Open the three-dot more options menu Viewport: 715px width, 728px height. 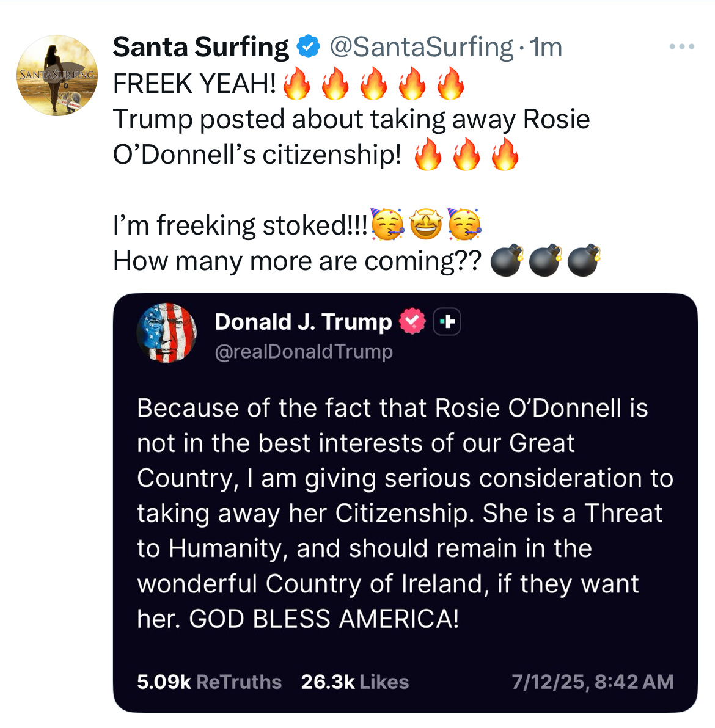[x=681, y=46]
